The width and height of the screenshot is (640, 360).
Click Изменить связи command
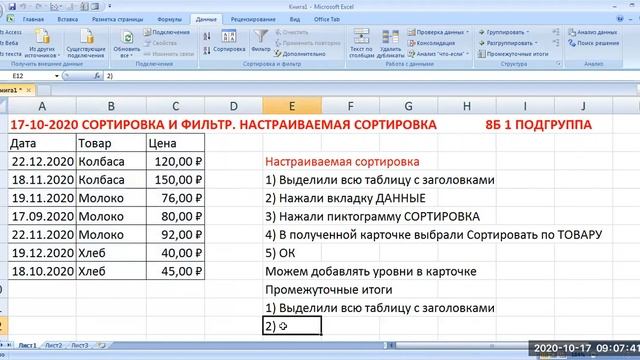coord(169,53)
